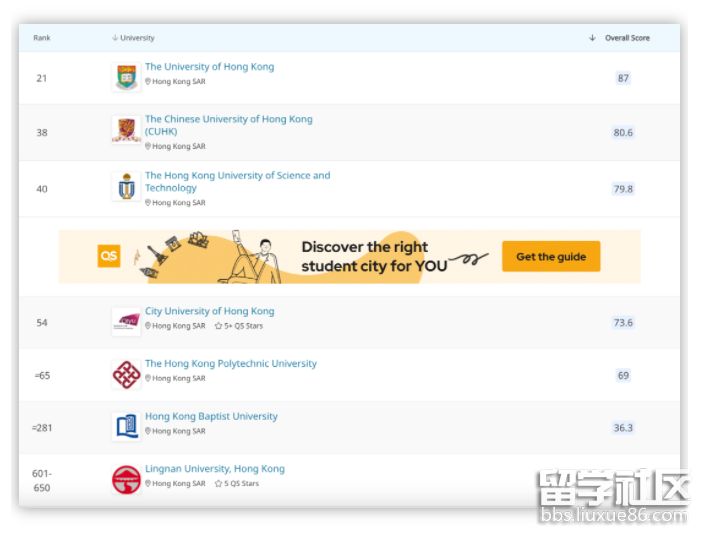Viewport: 704px width, 537px height.
Task: Click the Lingnan University red logo
Action: pos(126,479)
